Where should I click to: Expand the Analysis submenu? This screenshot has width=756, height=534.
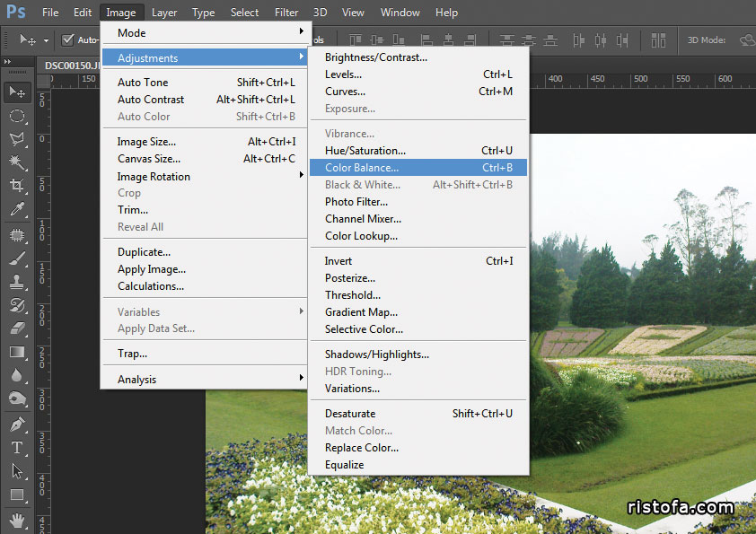point(205,380)
